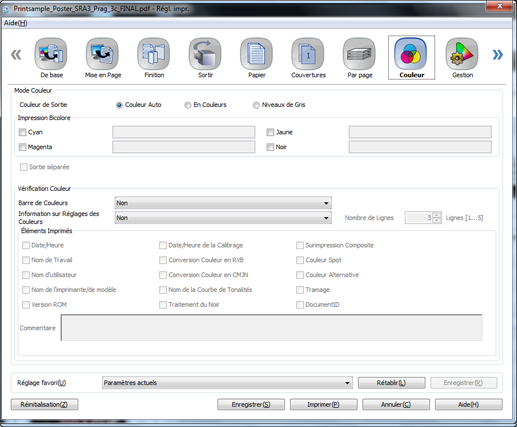Open Information sur Réglages des Couleurs dropdown
The image size is (517, 427).
pos(223,218)
